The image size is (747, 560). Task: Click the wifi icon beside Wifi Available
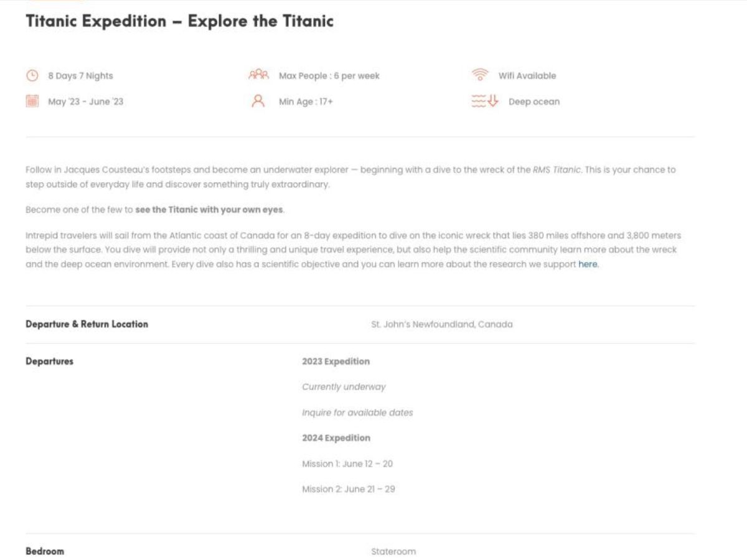tap(480, 75)
